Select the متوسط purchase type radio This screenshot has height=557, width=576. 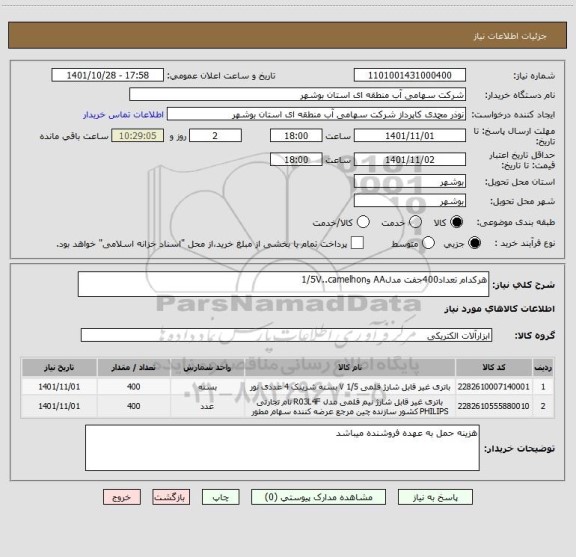pos(428,243)
